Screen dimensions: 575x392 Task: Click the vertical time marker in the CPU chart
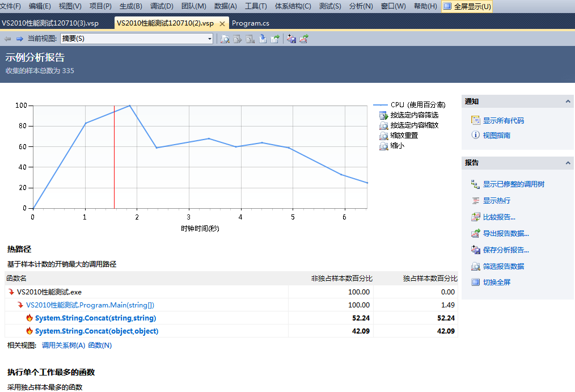click(x=114, y=159)
